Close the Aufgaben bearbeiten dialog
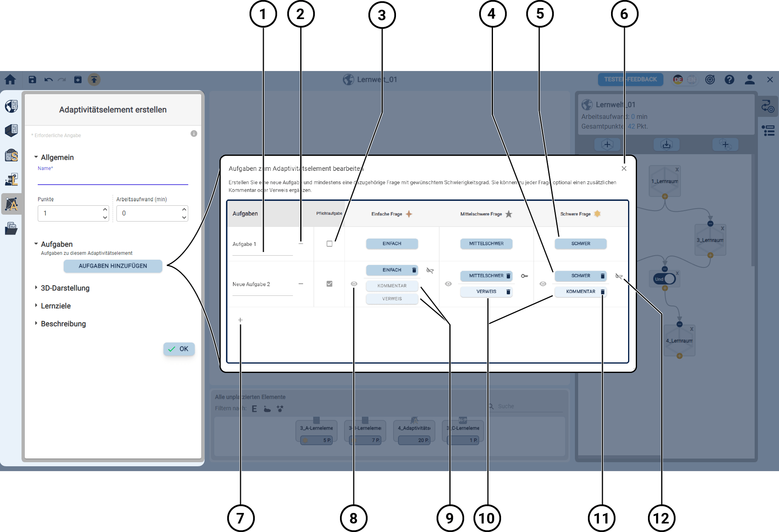Screen dimensions: 779x532 [624, 168]
